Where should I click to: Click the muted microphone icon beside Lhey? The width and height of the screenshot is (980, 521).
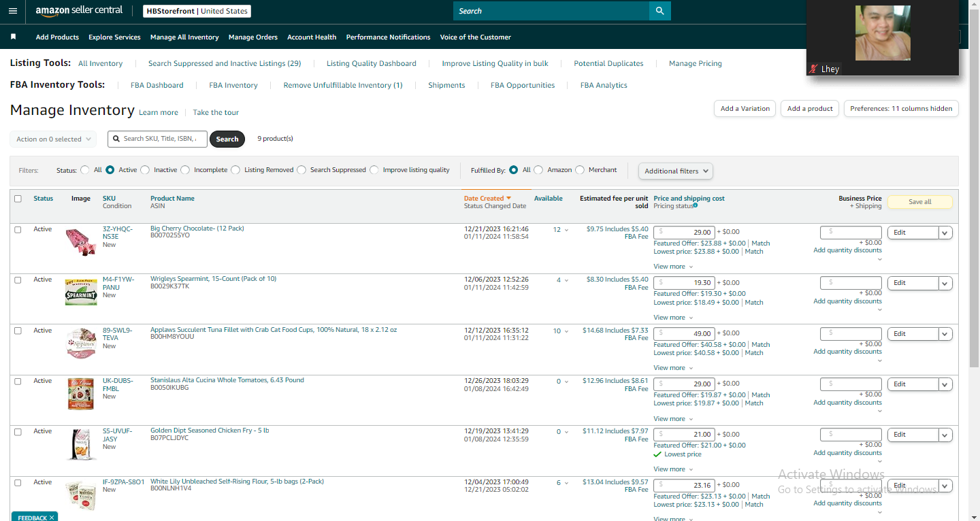[x=813, y=69]
